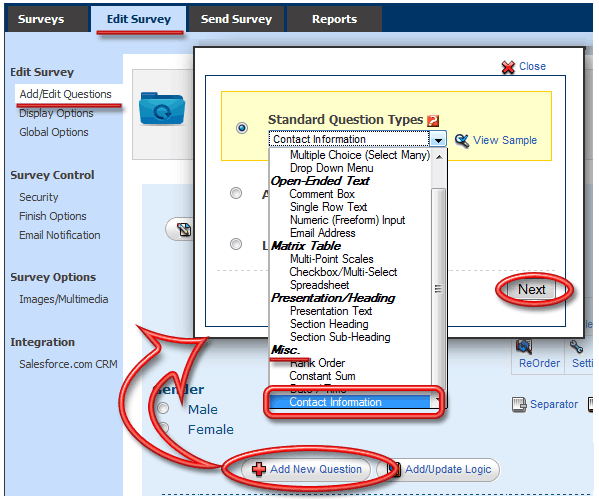This screenshot has height=499, width=599.
Task: Select the second radio button in dialog
Action: pos(236,193)
